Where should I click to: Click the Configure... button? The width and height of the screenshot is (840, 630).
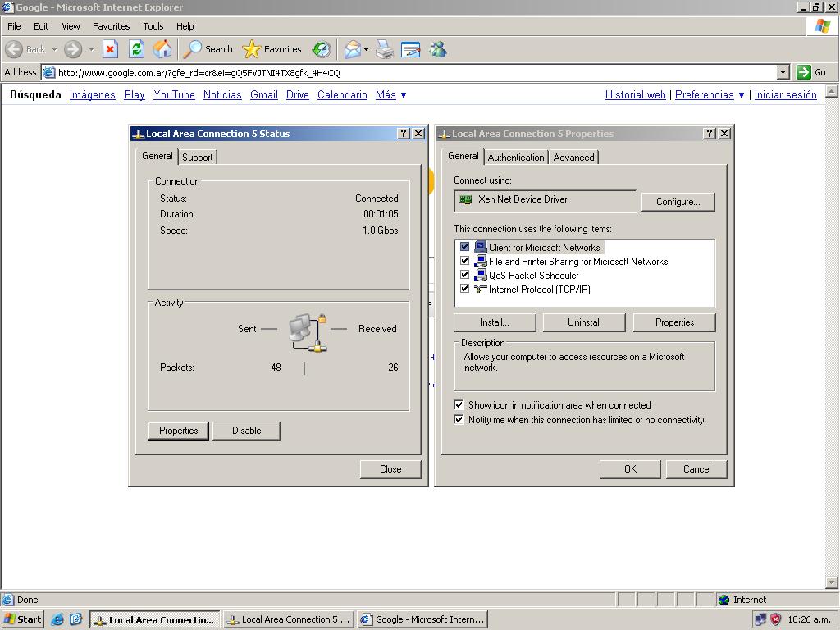click(x=678, y=202)
